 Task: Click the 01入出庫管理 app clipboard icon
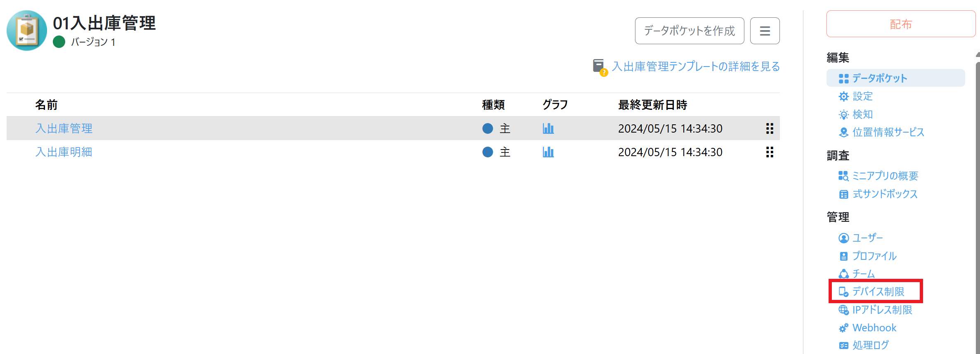27,31
